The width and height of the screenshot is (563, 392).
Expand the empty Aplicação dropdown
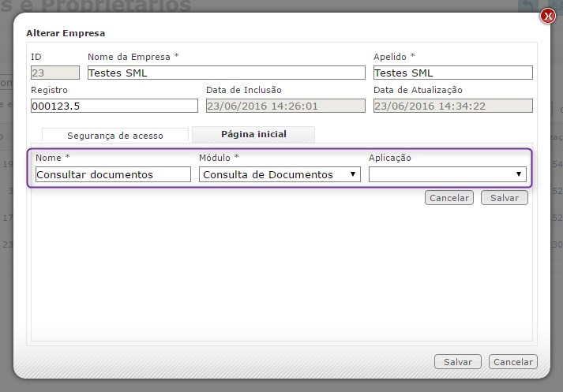click(x=447, y=174)
